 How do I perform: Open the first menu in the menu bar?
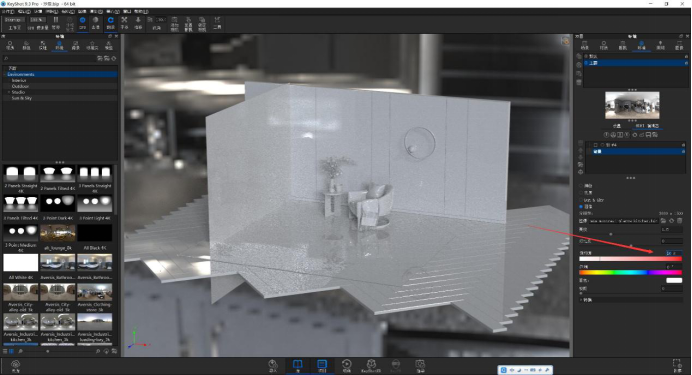8,11
